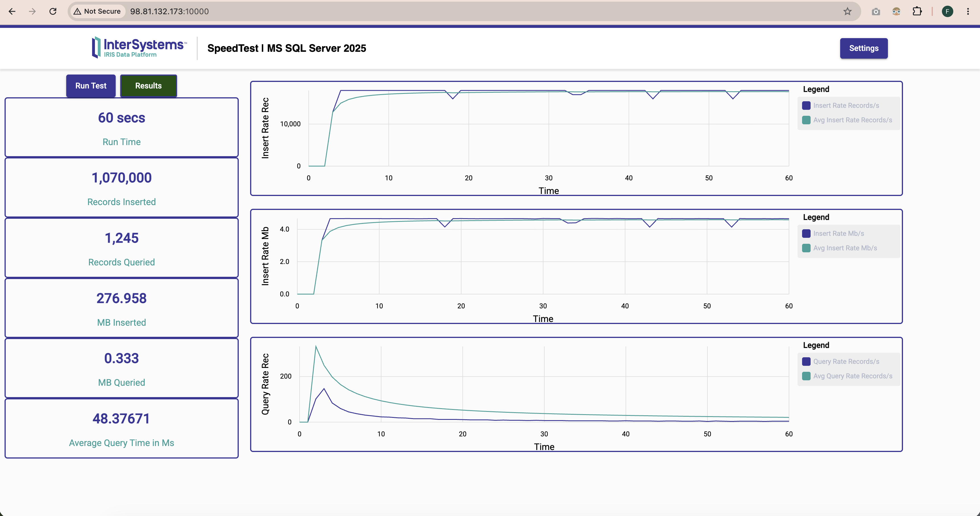The image size is (980, 516).
Task: Open the Not Secure site info badge
Action: (x=97, y=11)
